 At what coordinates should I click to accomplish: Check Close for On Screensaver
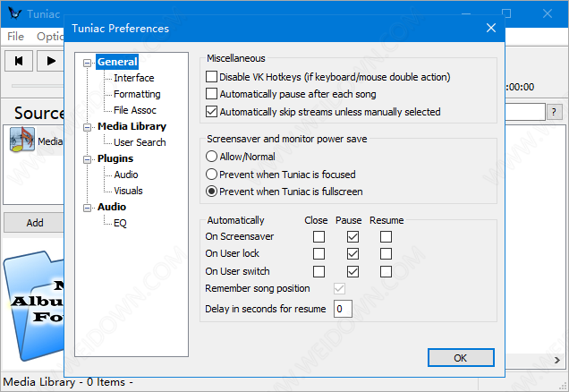(318, 237)
